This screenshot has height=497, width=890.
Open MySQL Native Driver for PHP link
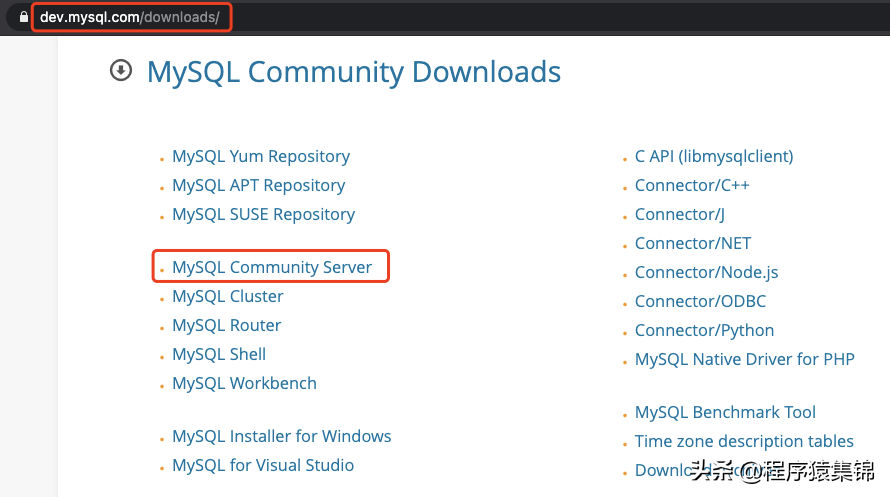pyautogui.click(x=745, y=359)
